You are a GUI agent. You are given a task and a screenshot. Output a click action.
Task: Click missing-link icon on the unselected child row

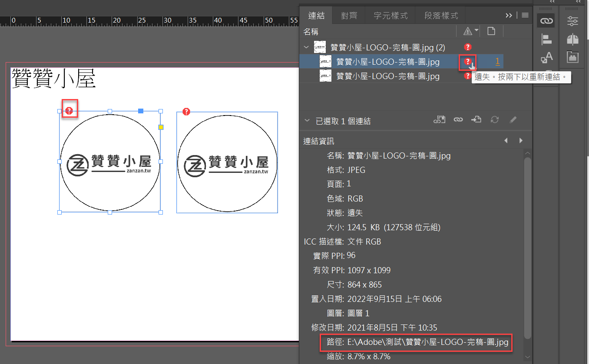tap(468, 76)
